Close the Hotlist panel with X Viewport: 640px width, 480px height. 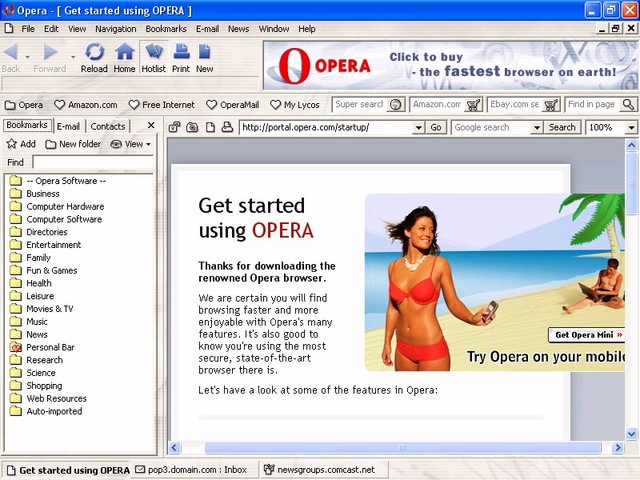coord(151,125)
